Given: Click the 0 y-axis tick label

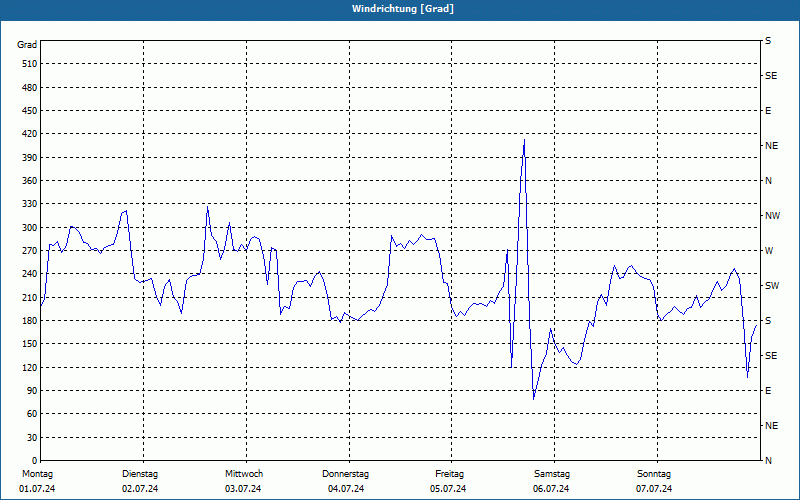Looking at the screenshot, I should click(x=35, y=461).
